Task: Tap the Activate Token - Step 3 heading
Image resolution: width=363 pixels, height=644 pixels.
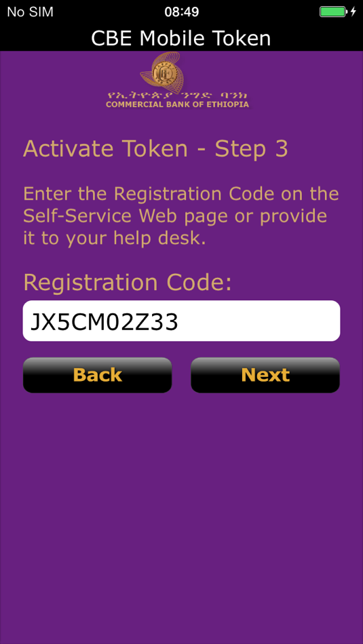Action: [x=155, y=149]
